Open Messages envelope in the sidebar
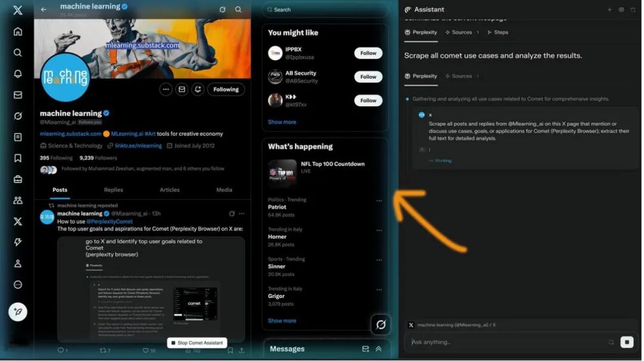Viewport: 644px width, 361px height. pos(18,95)
